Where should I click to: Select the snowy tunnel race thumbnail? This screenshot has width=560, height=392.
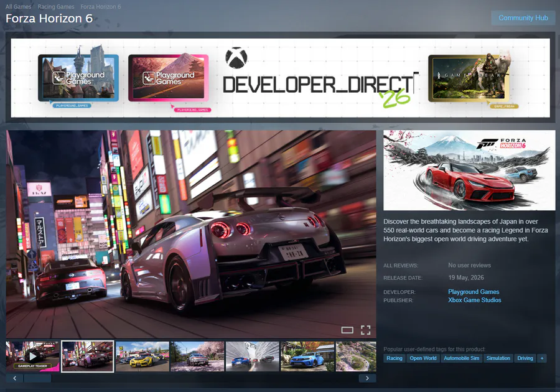(252, 357)
